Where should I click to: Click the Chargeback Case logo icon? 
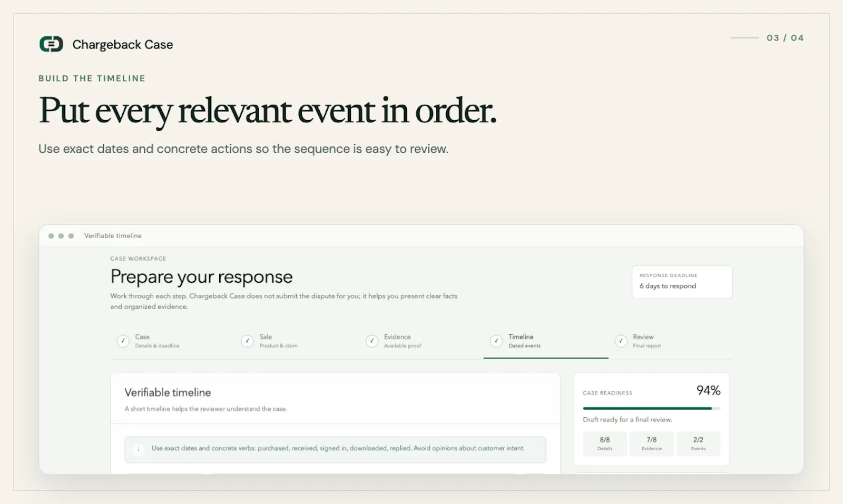click(x=51, y=44)
